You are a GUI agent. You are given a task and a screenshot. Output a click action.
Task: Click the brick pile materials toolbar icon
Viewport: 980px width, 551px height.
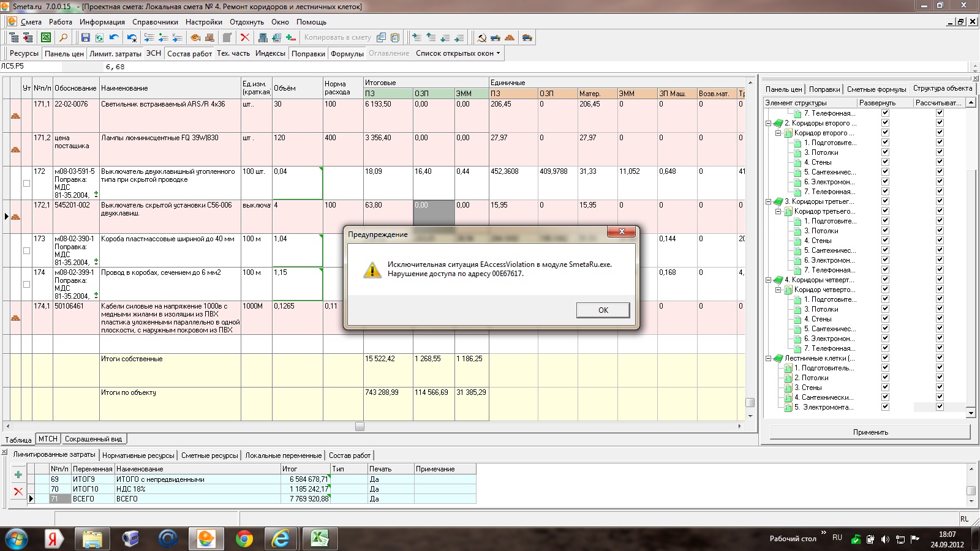510,37
